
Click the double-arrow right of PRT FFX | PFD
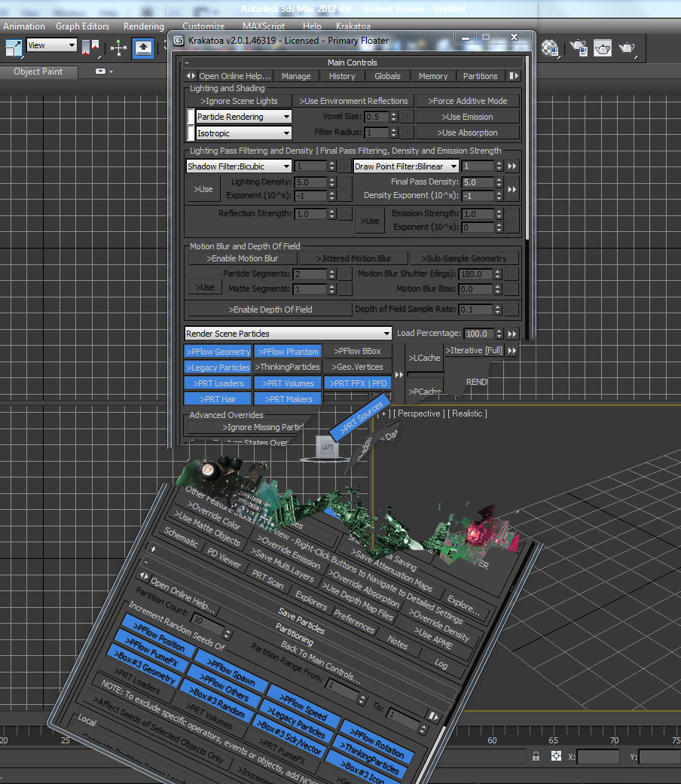point(399,374)
